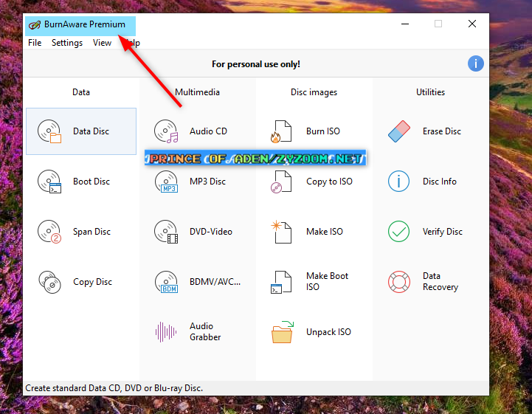Select the Make ISO icon

tap(281, 232)
